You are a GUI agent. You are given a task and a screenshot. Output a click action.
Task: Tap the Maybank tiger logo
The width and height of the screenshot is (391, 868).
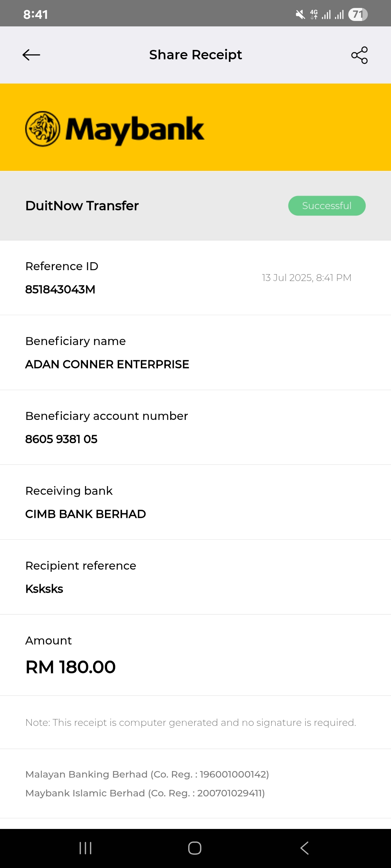pyautogui.click(x=43, y=129)
